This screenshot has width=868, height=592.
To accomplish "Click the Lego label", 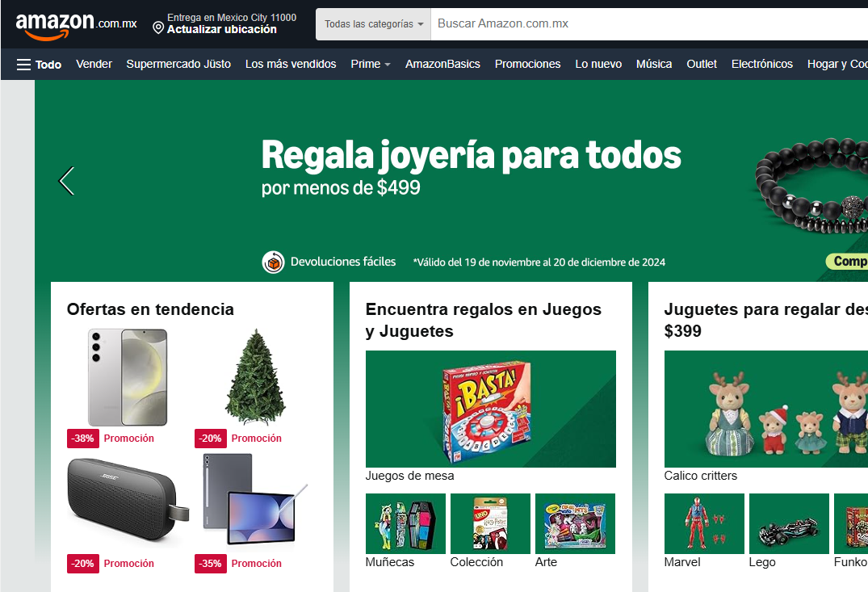I will 762,562.
